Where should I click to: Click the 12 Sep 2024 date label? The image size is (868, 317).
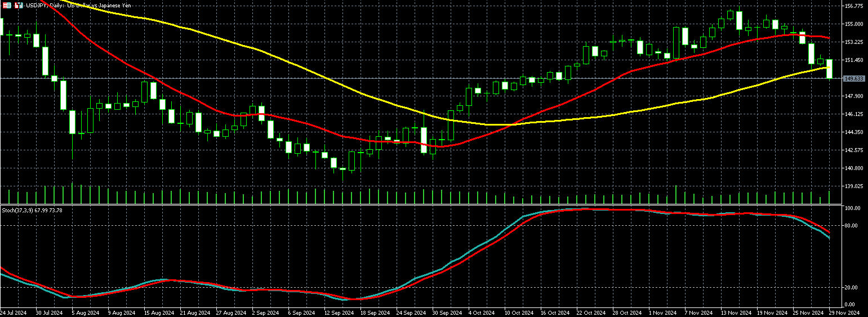click(x=338, y=312)
